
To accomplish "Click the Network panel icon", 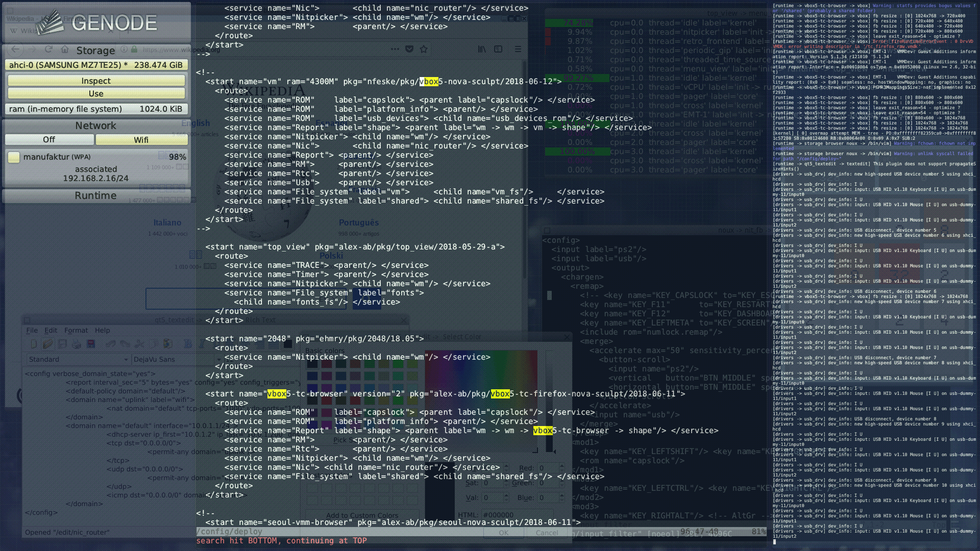I will [x=95, y=125].
